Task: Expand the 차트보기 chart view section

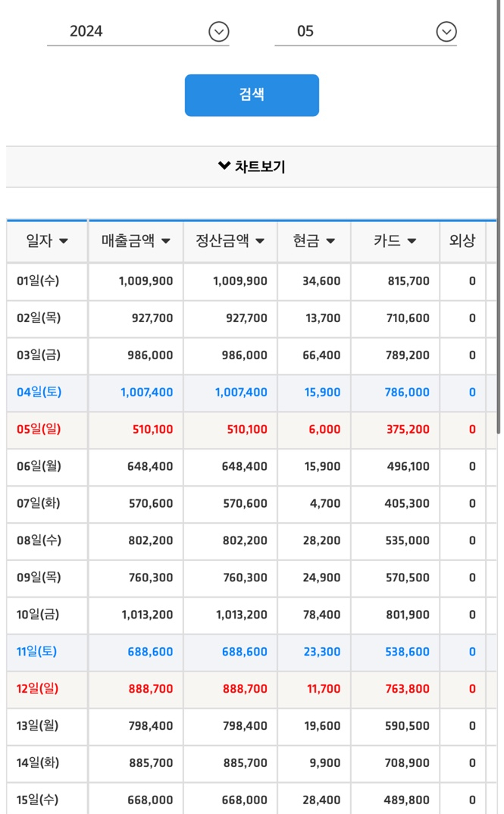Action: tap(252, 167)
